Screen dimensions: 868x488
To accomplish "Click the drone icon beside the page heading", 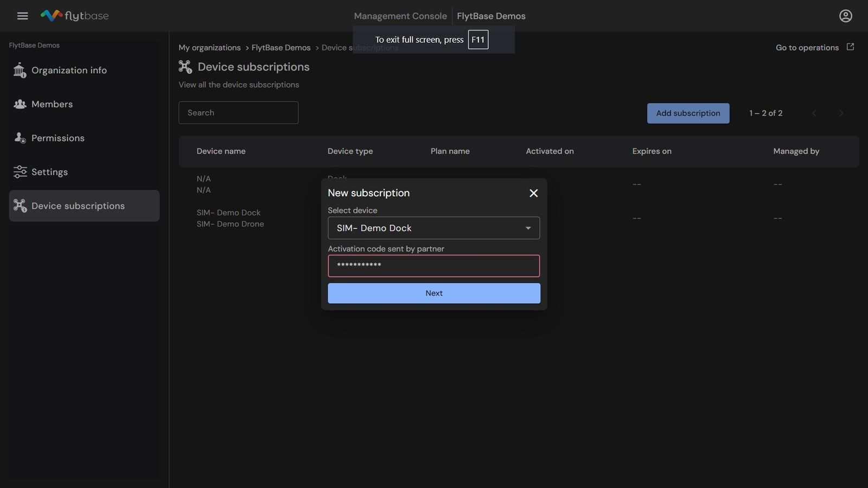I will (x=185, y=67).
